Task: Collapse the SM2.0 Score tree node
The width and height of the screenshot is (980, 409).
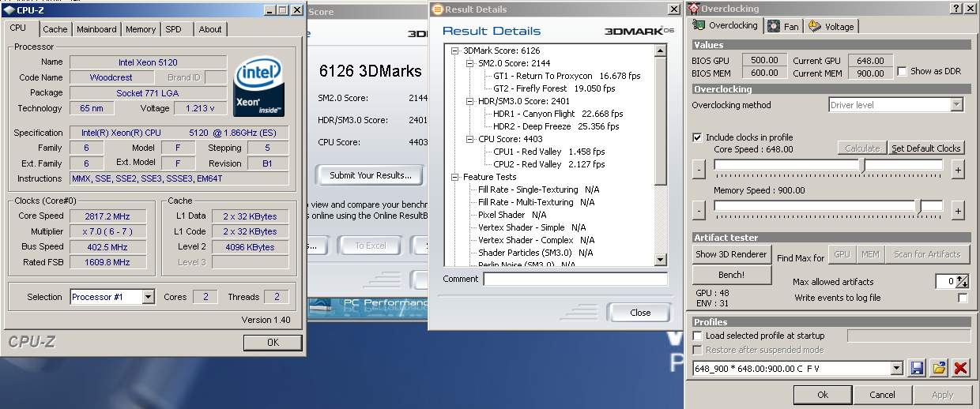Action: [469, 63]
